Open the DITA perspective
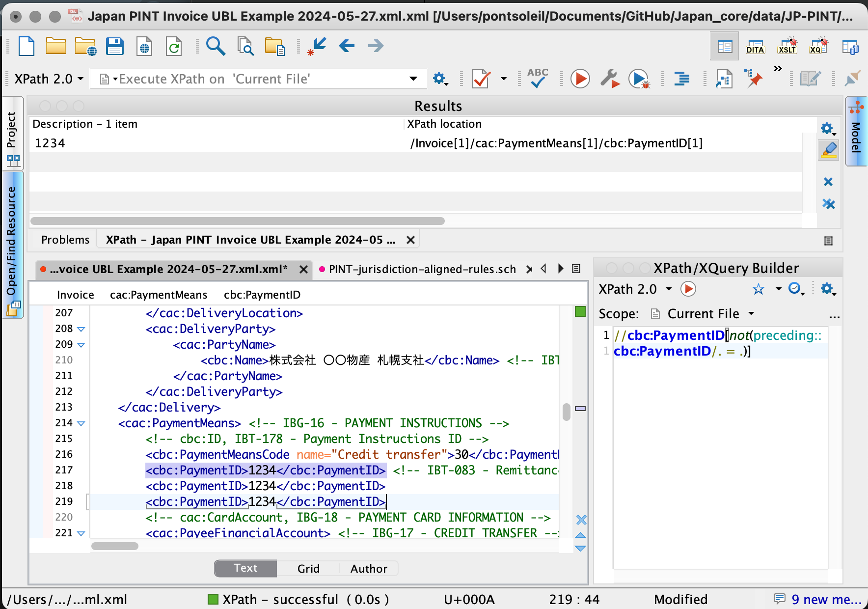This screenshot has width=868, height=609. 755,47
